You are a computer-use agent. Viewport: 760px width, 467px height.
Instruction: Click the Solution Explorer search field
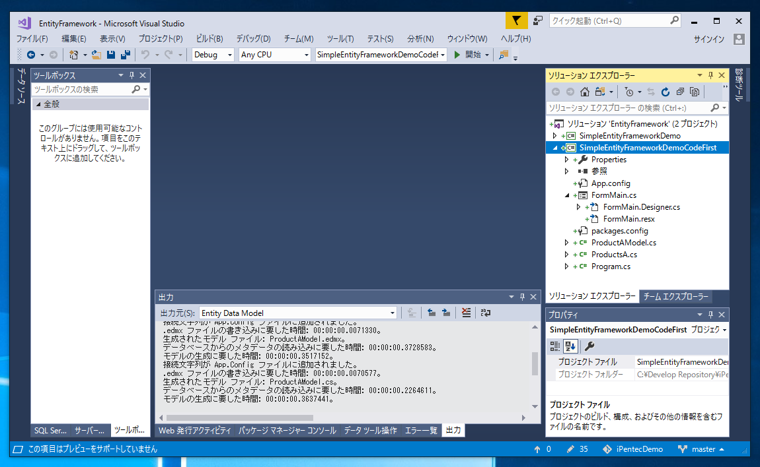coord(637,108)
